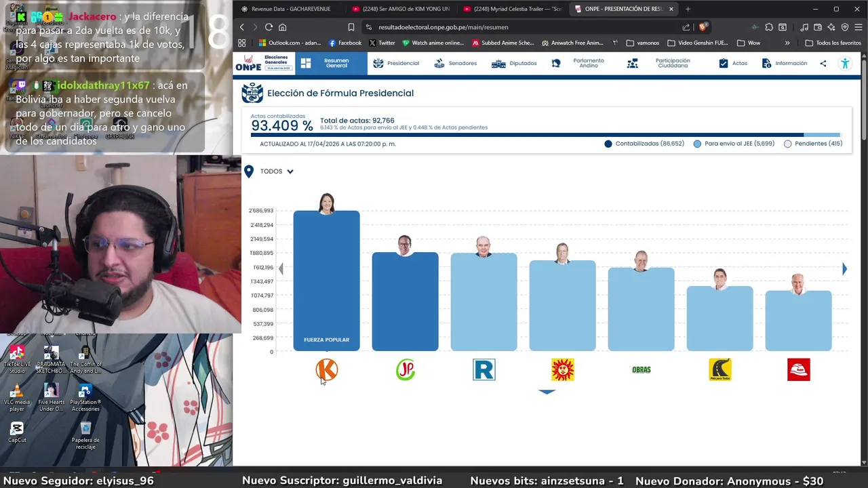Select the red hat party logo

point(799,369)
